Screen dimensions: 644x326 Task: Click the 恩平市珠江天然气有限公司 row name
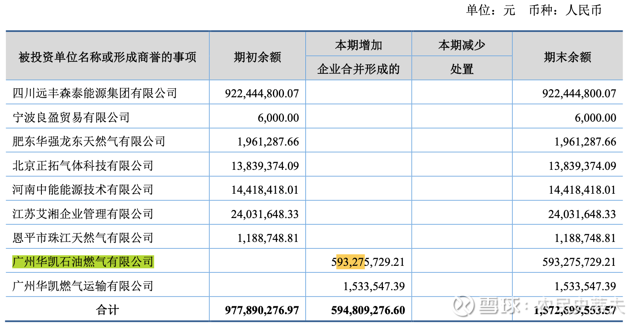coord(83,238)
